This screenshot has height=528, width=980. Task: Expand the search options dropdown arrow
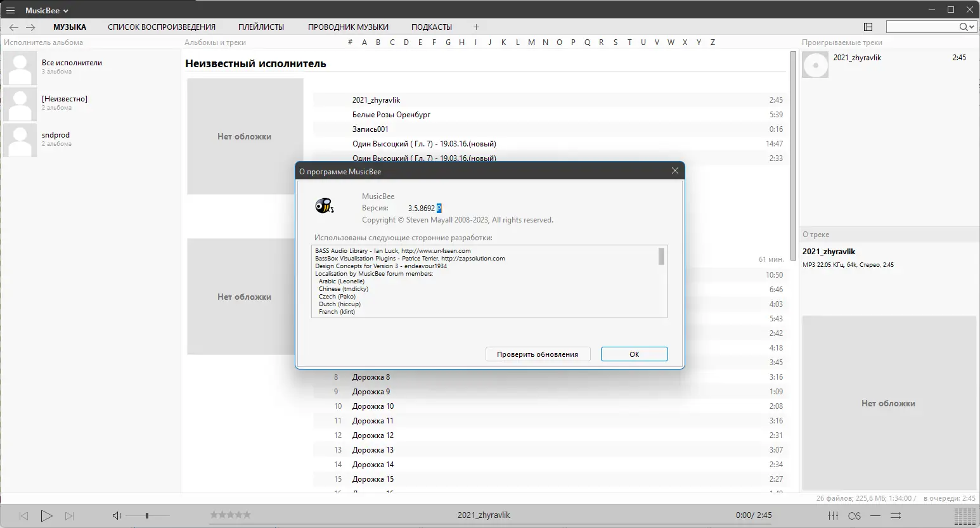coord(972,27)
